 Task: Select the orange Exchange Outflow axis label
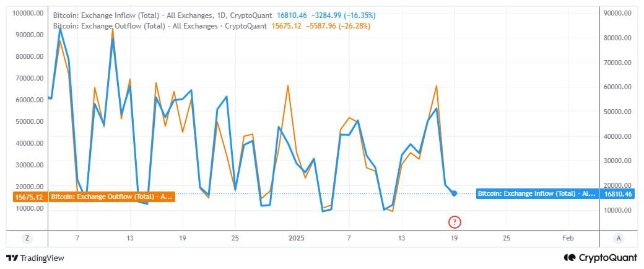(x=111, y=196)
